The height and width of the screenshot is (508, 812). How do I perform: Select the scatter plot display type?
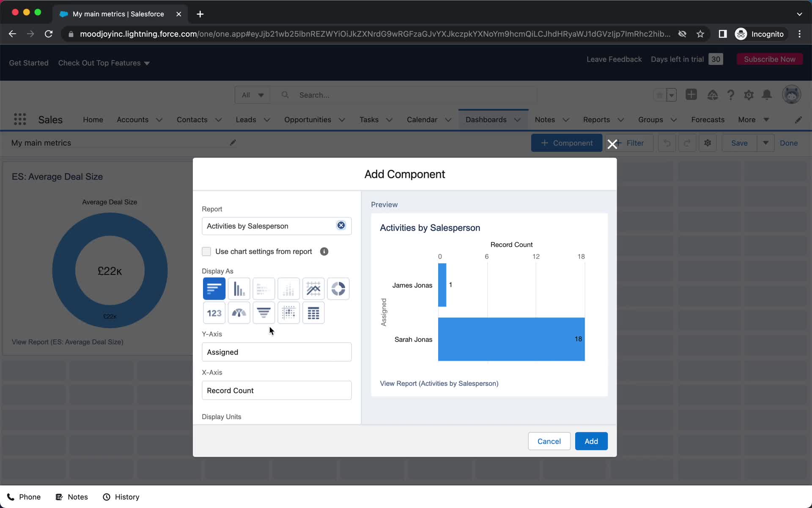[288, 312]
